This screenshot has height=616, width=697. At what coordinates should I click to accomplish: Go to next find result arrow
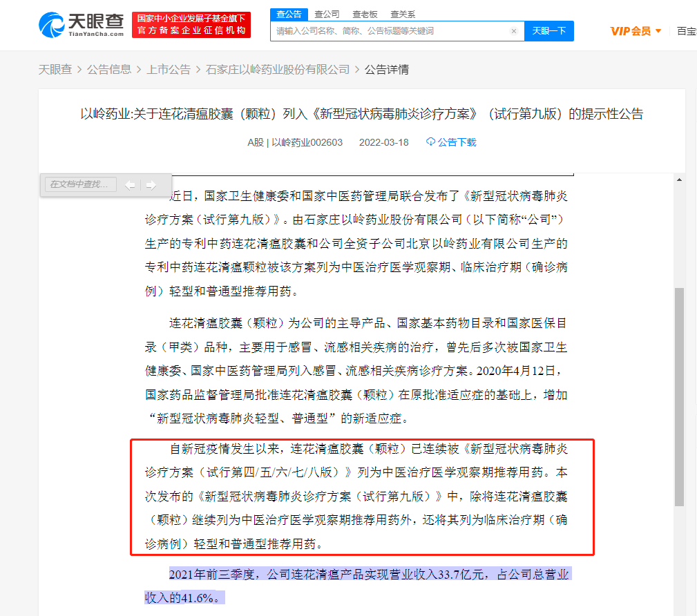[x=151, y=185]
